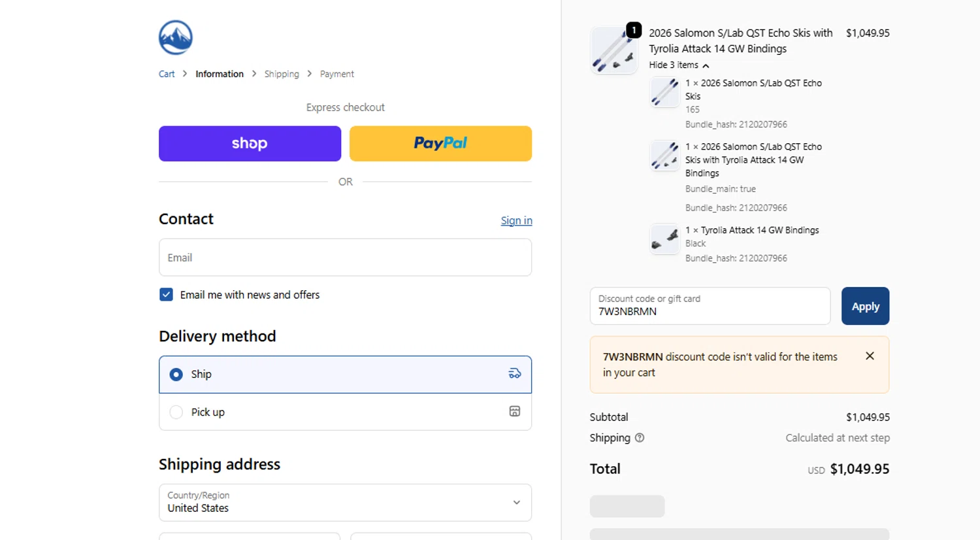Screen dimensions: 980x540
Task: Click the shipping truck icon
Action: click(515, 373)
